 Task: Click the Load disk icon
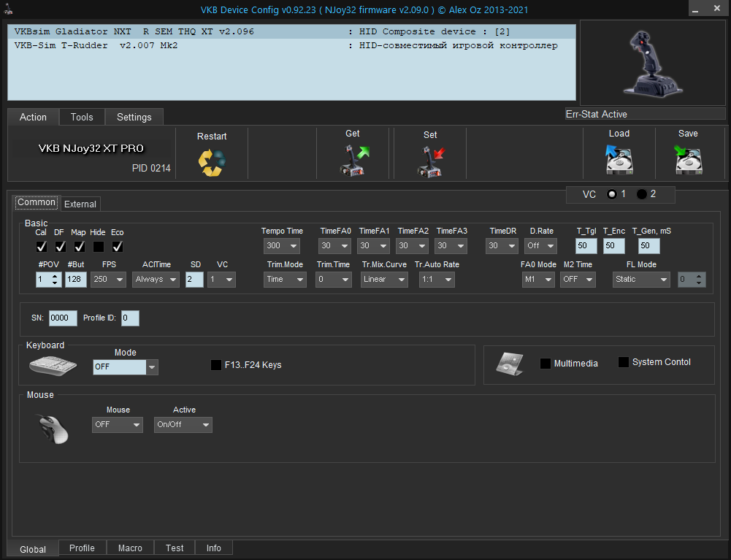click(619, 160)
